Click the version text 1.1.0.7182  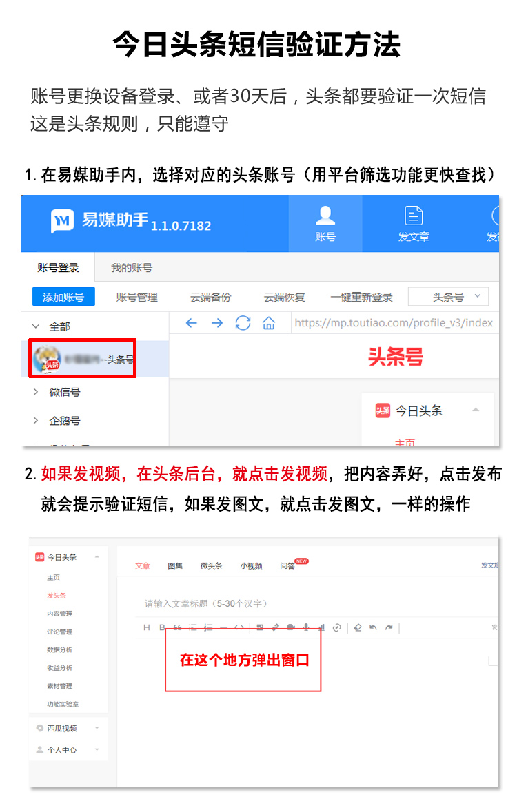[181, 226]
